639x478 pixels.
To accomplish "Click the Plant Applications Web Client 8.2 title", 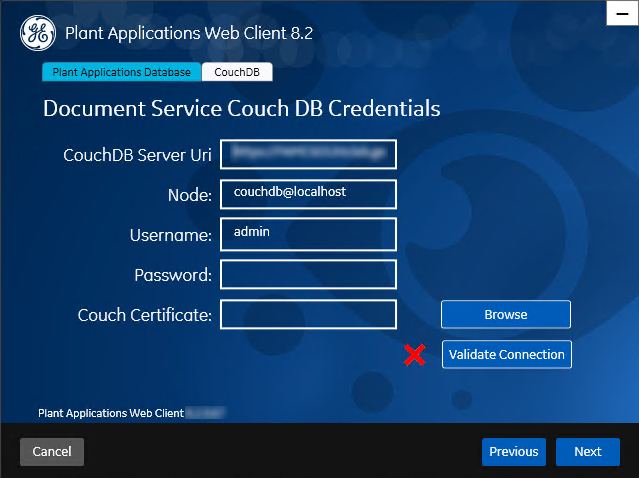I will point(189,33).
